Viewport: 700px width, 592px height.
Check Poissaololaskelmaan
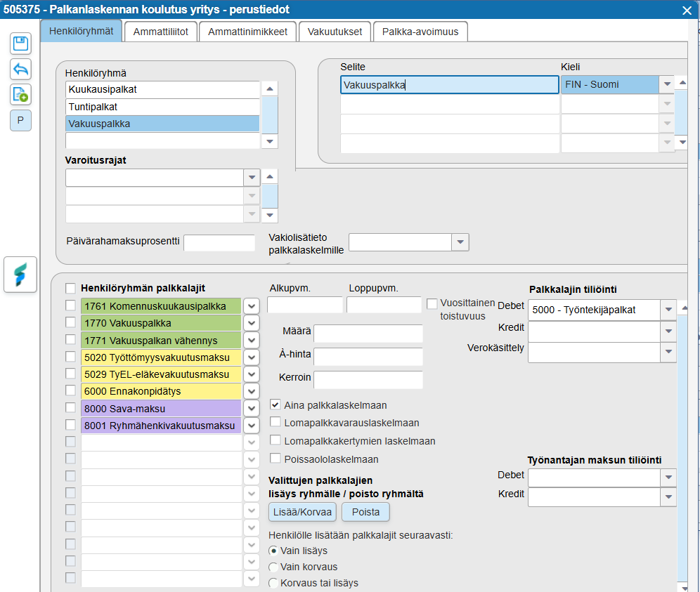[276, 459]
